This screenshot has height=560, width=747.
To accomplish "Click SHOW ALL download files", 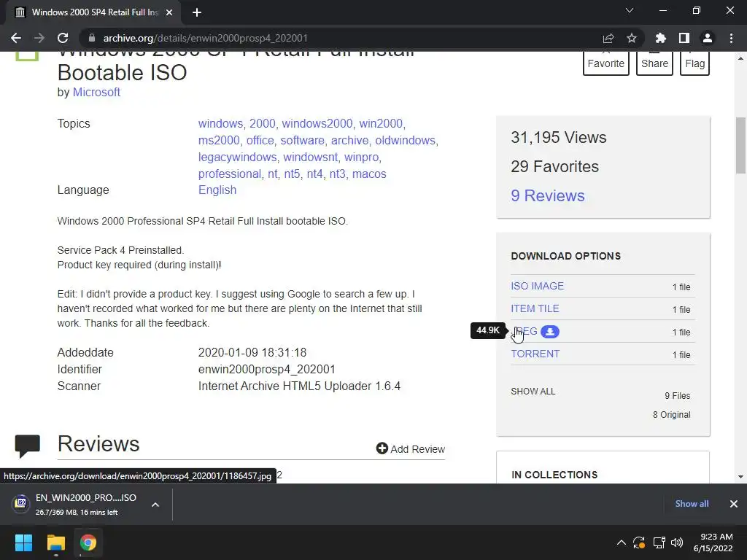I will (533, 392).
